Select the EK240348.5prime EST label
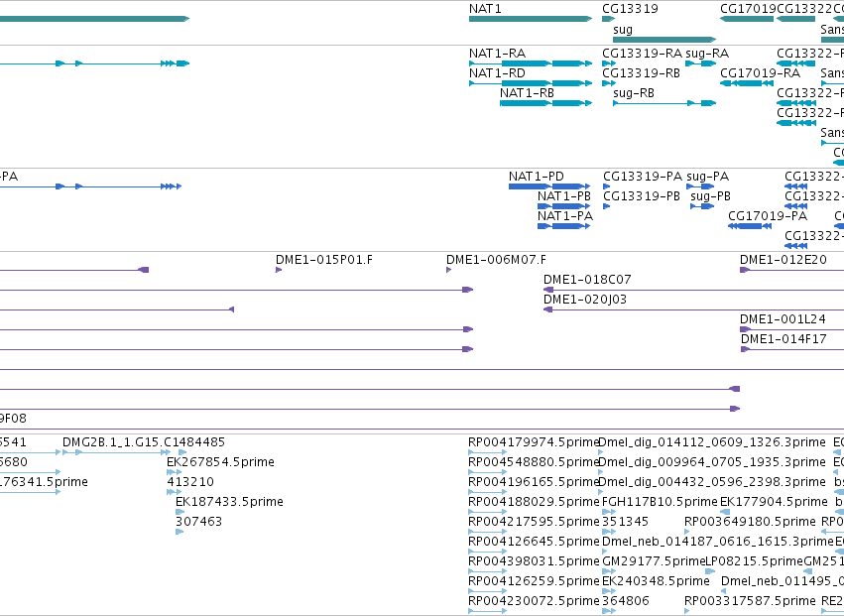The image size is (844, 616). coord(656,581)
